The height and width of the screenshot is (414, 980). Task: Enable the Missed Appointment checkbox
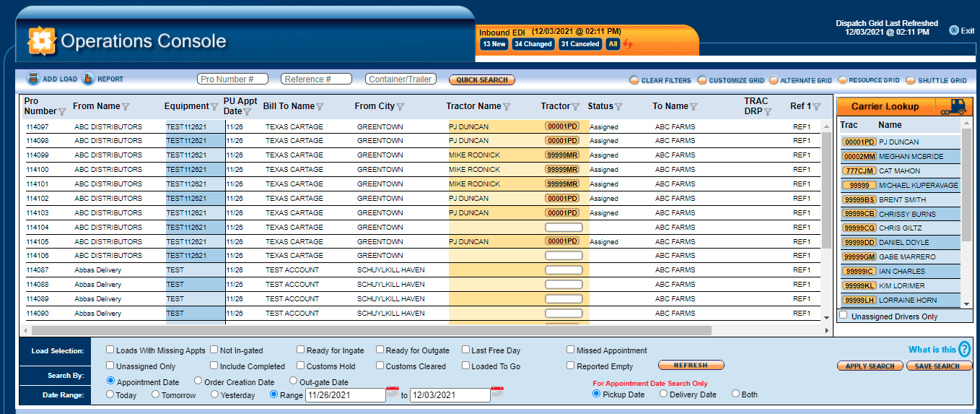[x=571, y=350]
